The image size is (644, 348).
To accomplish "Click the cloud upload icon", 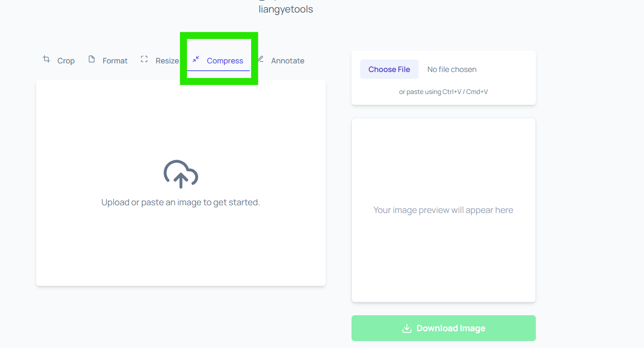I will (x=180, y=174).
